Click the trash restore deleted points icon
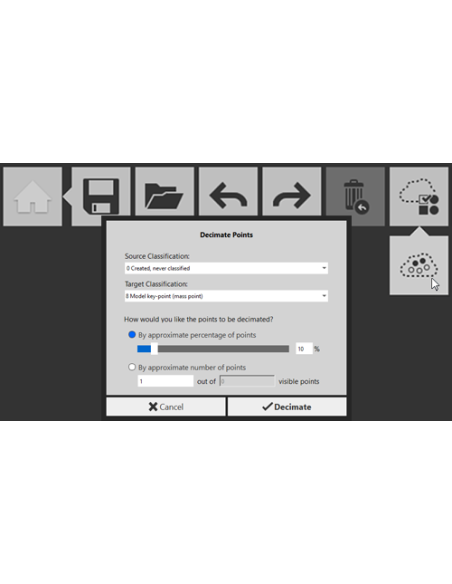 tap(356, 196)
